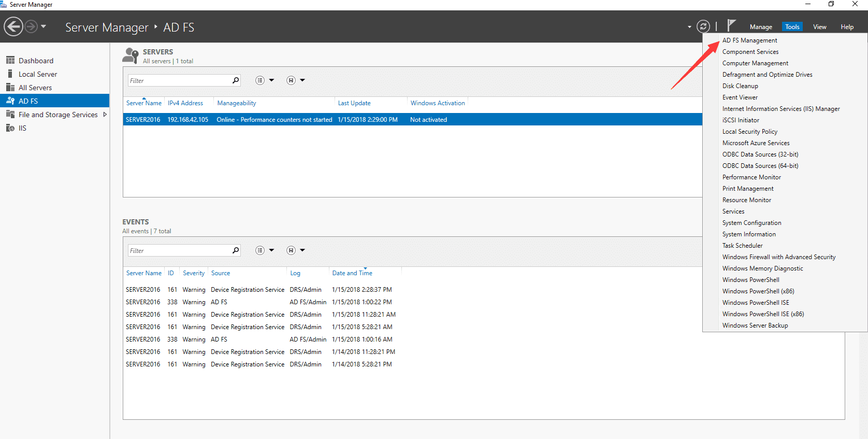Open navigation history dropdown arrow
Screen dimensions: 868x439
point(44,26)
